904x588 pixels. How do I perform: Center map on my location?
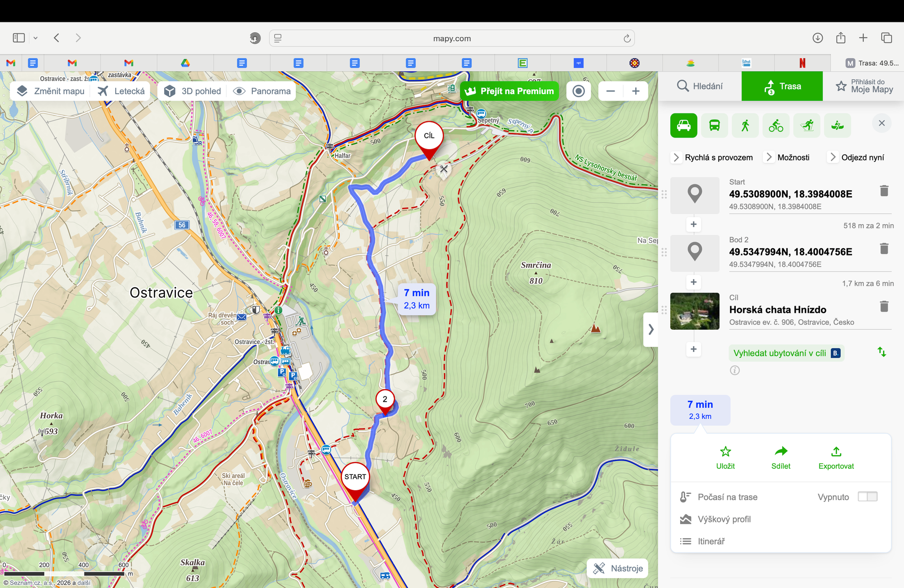coord(578,91)
